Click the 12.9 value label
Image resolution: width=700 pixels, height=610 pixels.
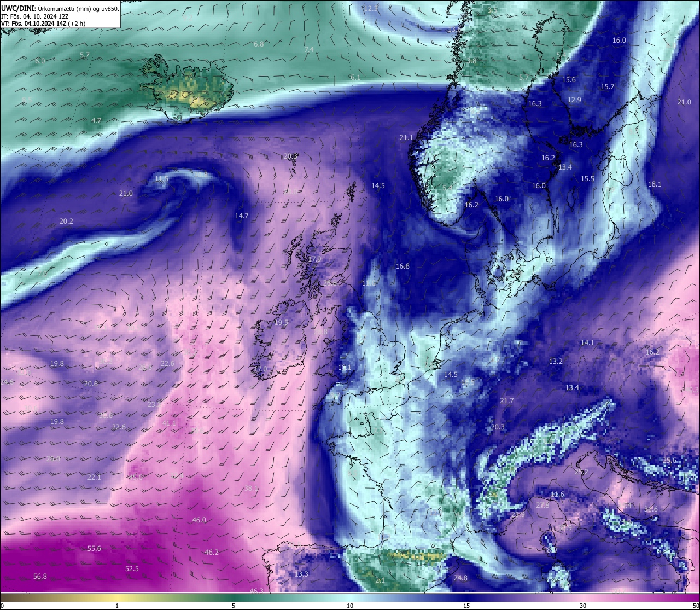click(574, 100)
